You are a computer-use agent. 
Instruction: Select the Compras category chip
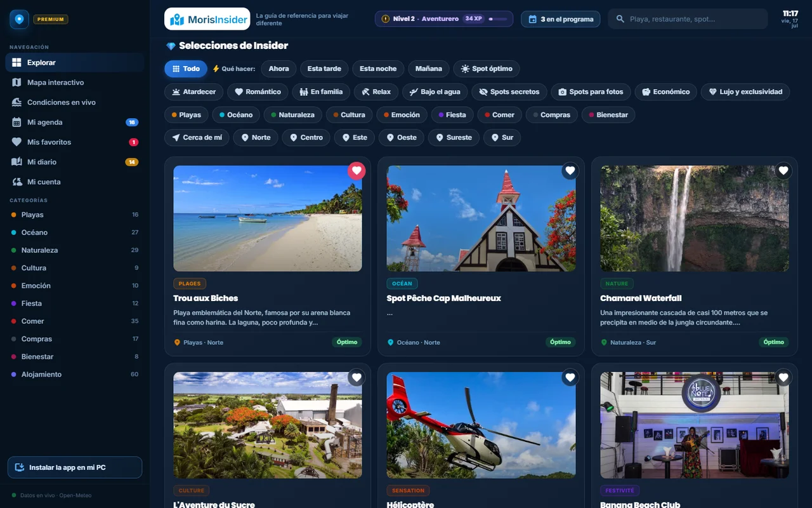(552, 115)
